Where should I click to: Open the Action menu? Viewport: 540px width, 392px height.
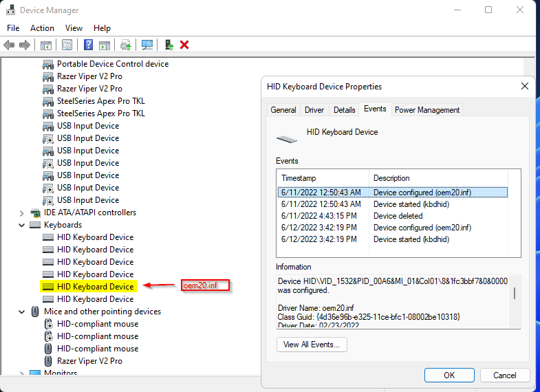(42, 28)
